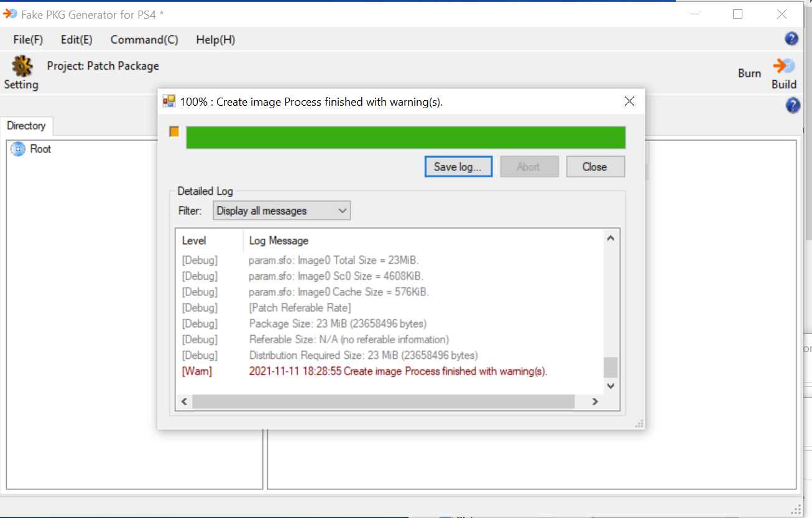Open the File(F) menu
Screen dimensions: 812x518
pyautogui.click(x=28, y=40)
